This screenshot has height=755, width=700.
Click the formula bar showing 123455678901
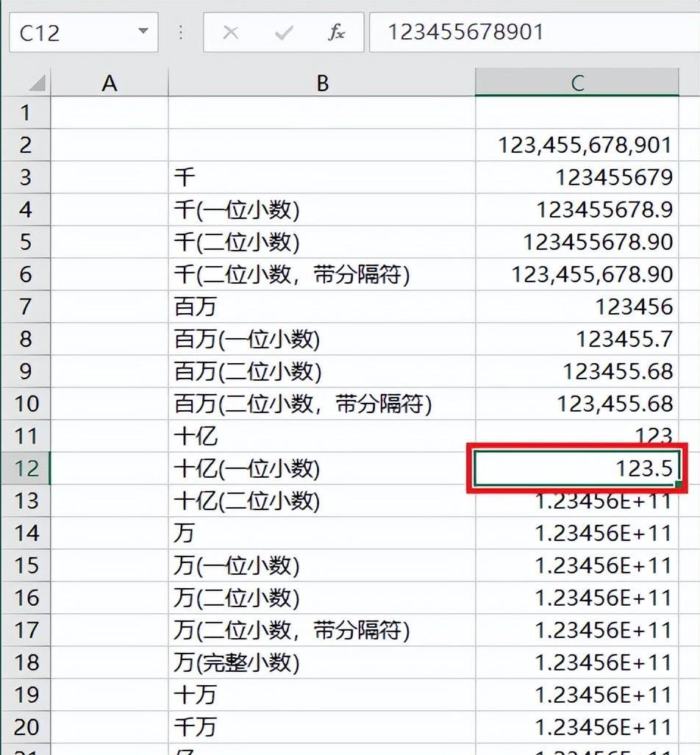pyautogui.click(x=535, y=32)
